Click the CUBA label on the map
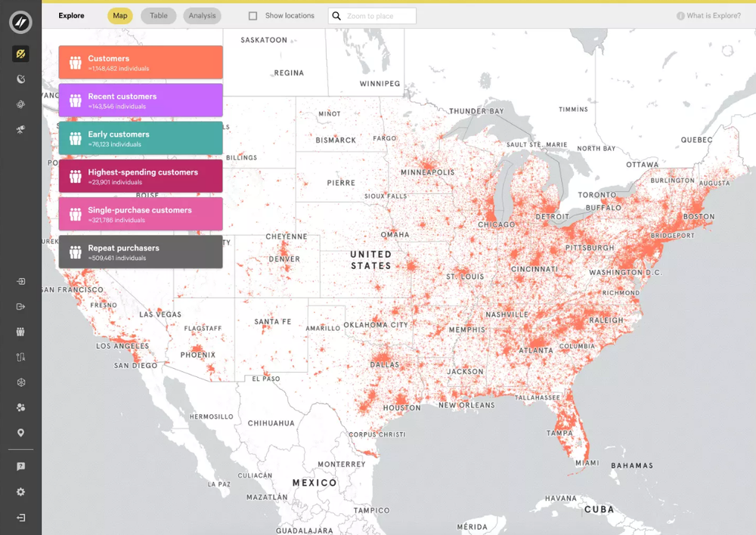Screen dimensions: 756x535 click(x=600, y=509)
